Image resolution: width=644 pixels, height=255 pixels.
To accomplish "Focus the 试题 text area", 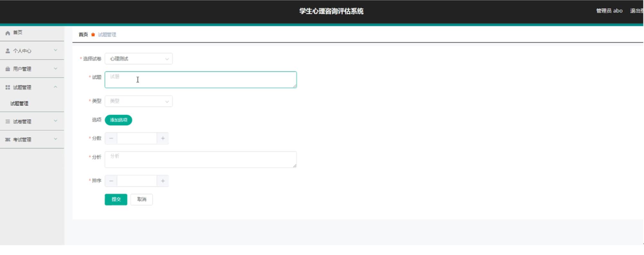I will coord(201,80).
